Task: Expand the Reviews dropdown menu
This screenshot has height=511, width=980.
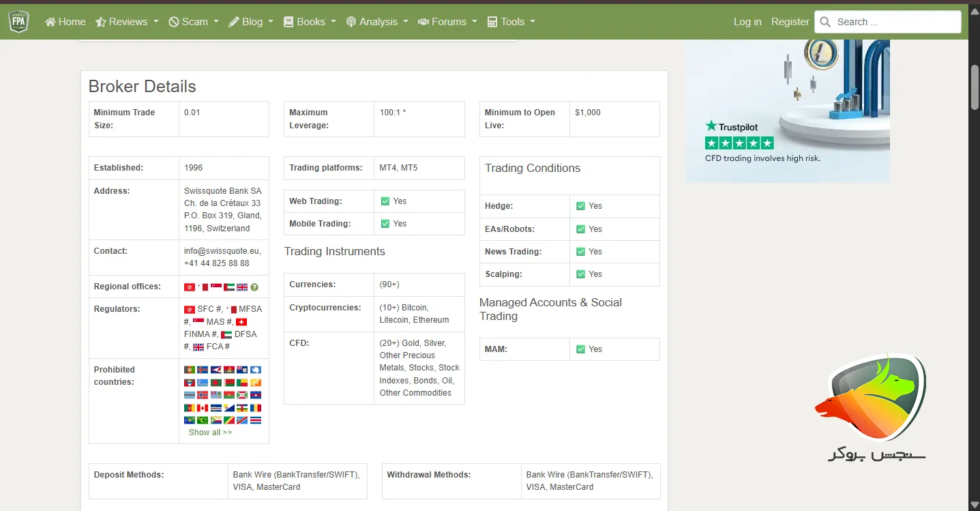Action: 127,22
